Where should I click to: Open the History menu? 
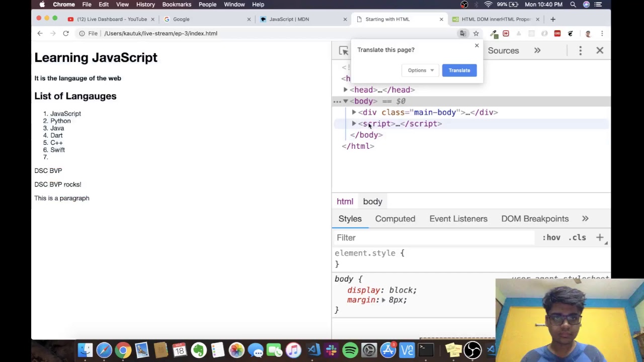tap(145, 5)
